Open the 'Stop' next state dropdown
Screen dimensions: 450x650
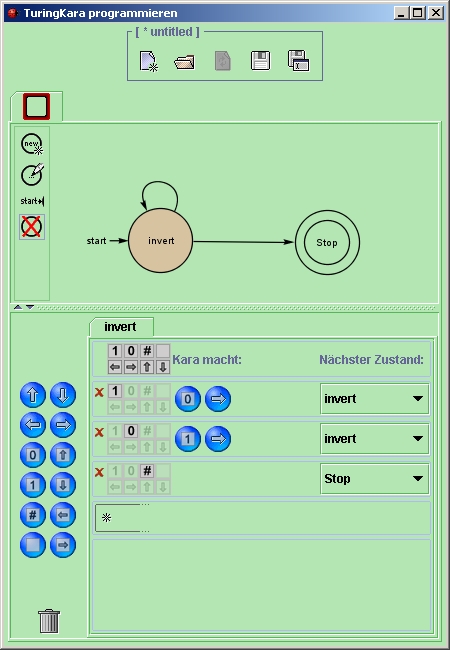(x=375, y=479)
